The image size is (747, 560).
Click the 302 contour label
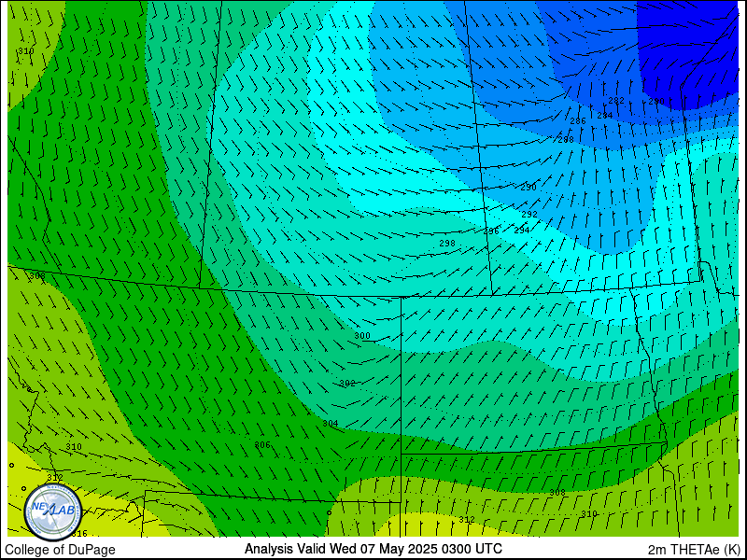(346, 384)
